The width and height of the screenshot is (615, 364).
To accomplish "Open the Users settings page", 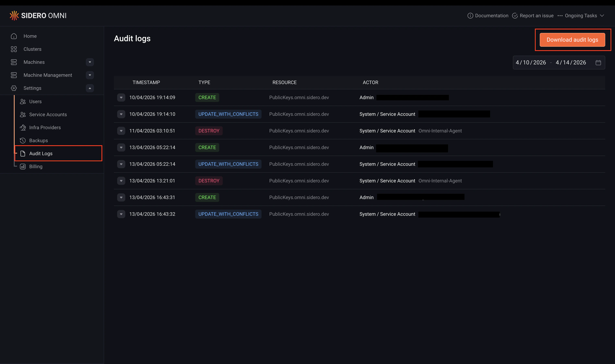I will tap(35, 102).
